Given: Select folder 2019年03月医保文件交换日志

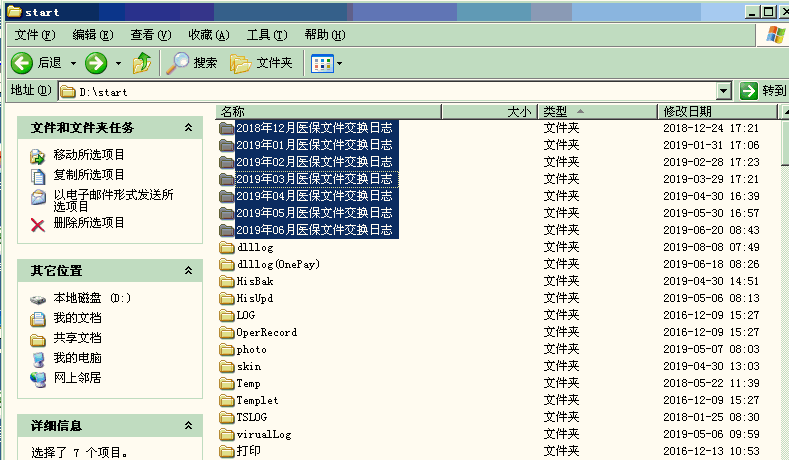Looking at the screenshot, I should point(314,179).
